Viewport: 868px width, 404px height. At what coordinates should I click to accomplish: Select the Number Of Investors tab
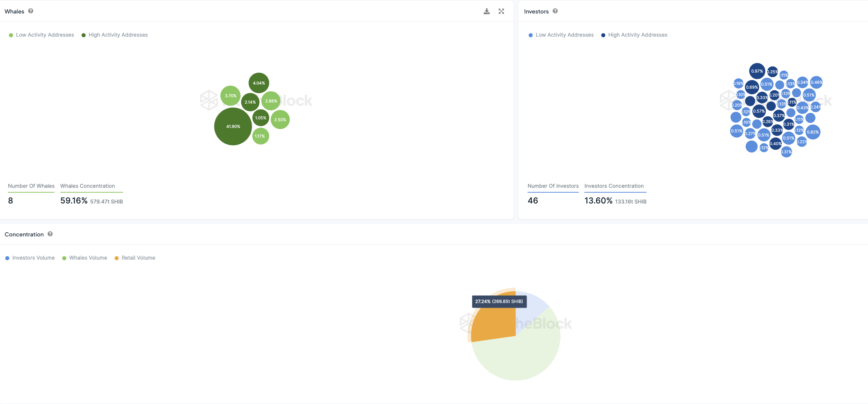553,186
